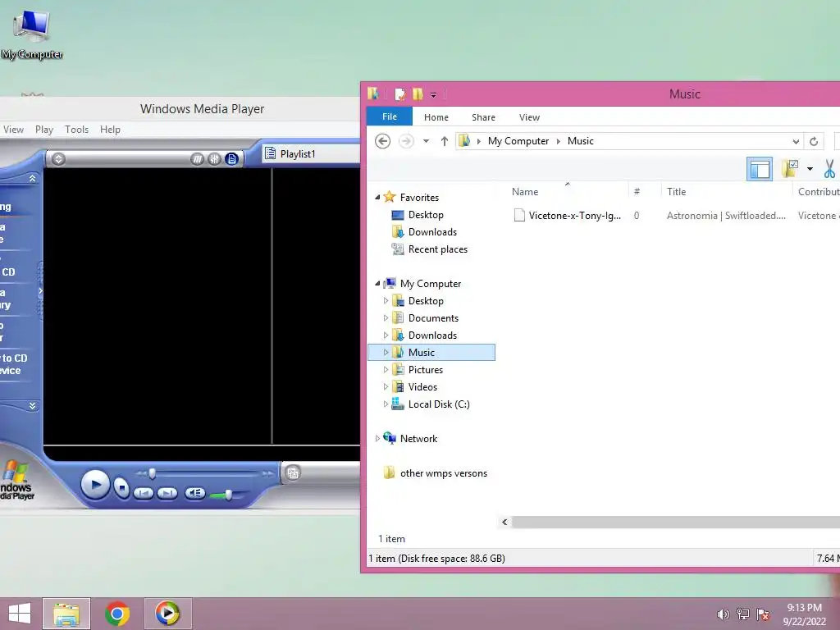Screen dimensions: 840x630
Task: Switch to the View ribbon tab in Explorer
Action: [x=529, y=117]
